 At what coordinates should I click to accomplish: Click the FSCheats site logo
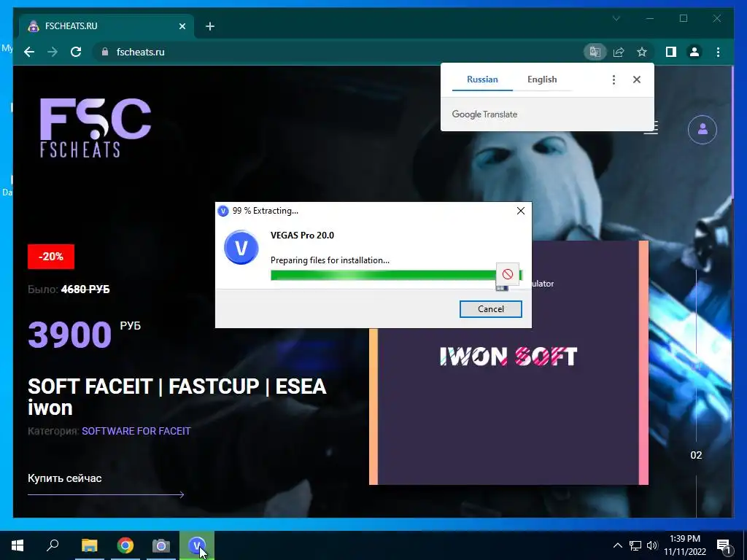96,128
